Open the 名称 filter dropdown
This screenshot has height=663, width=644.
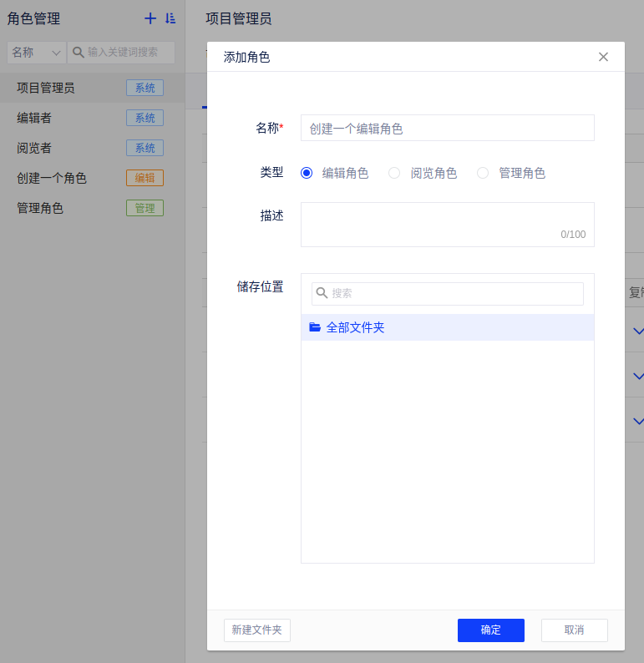tap(36, 52)
